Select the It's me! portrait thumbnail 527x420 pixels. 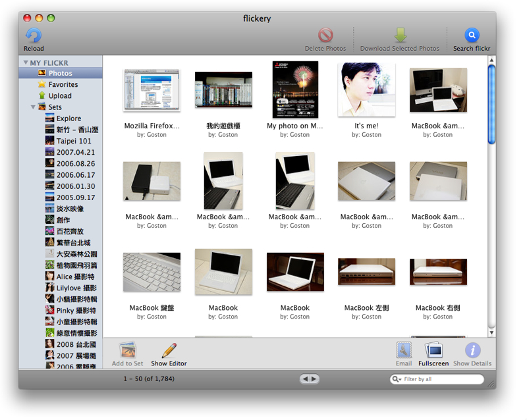coord(366,90)
